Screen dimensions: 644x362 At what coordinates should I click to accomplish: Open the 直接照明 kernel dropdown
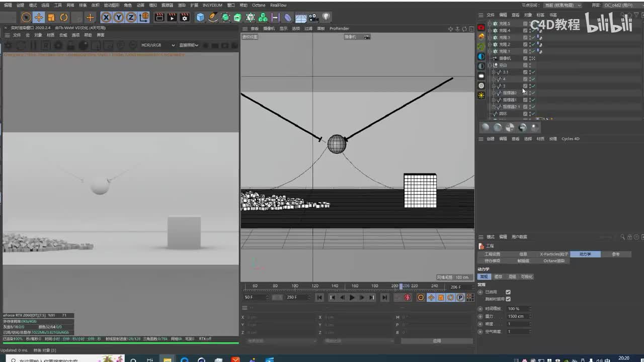pyautogui.click(x=189, y=45)
